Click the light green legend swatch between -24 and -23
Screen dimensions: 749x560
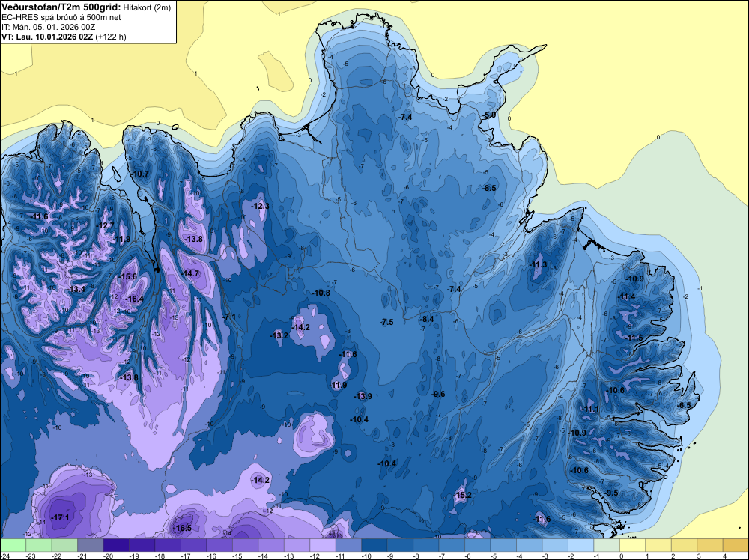(13, 545)
